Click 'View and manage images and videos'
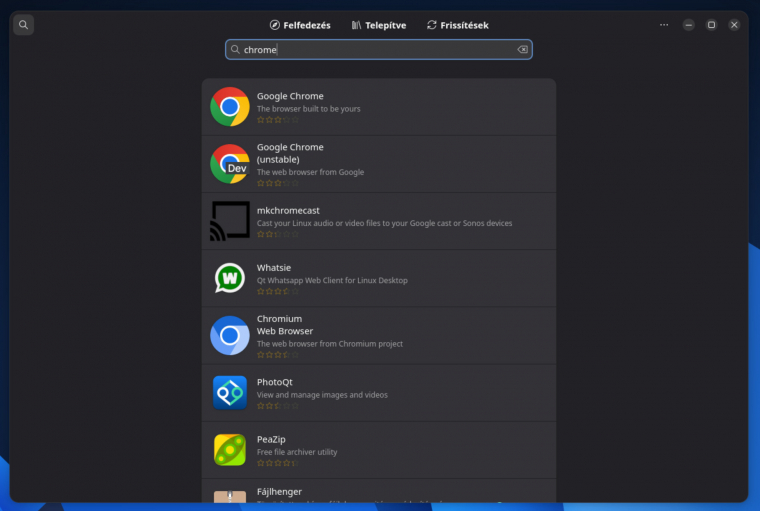Screen dimensions: 760x511 322,395
